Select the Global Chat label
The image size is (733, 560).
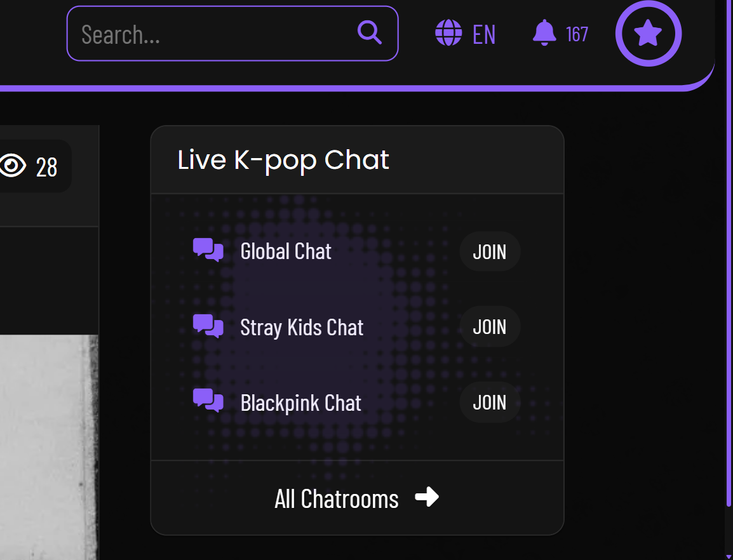(286, 251)
